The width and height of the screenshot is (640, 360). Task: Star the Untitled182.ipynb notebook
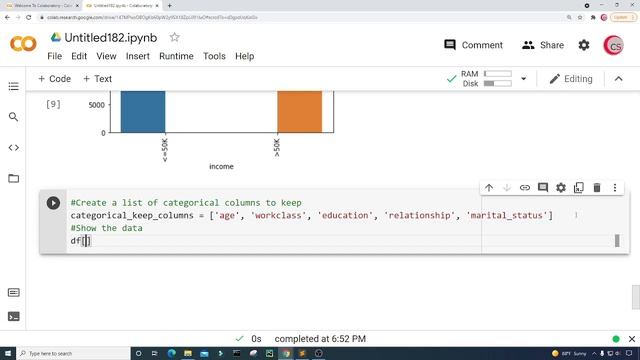[x=175, y=37]
